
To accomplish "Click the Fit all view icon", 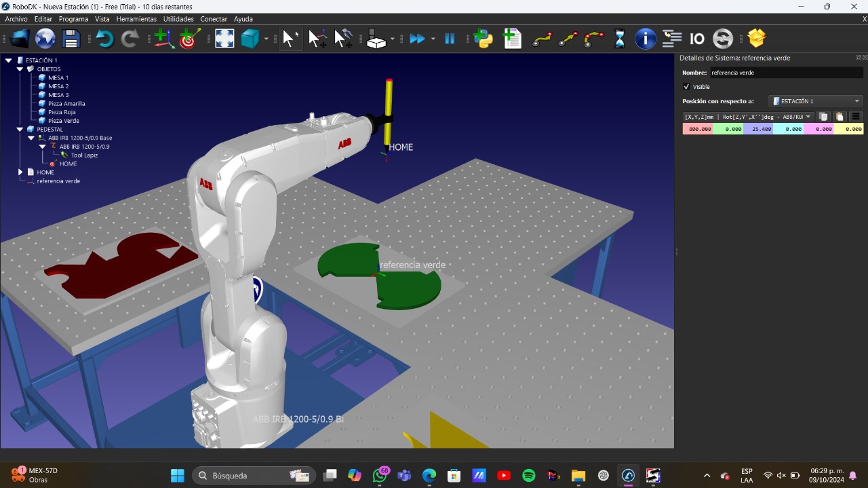I will pos(224,39).
